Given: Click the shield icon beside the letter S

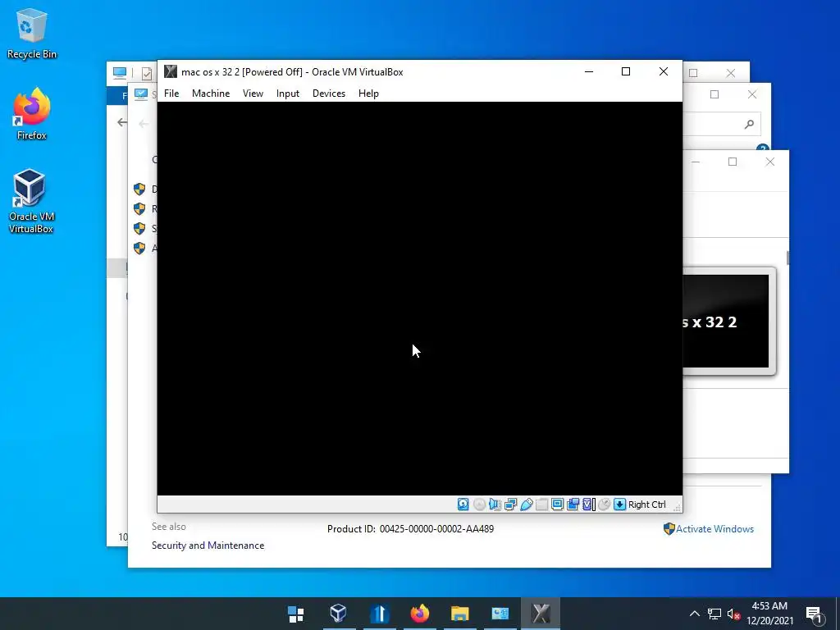Looking at the screenshot, I should [x=139, y=229].
